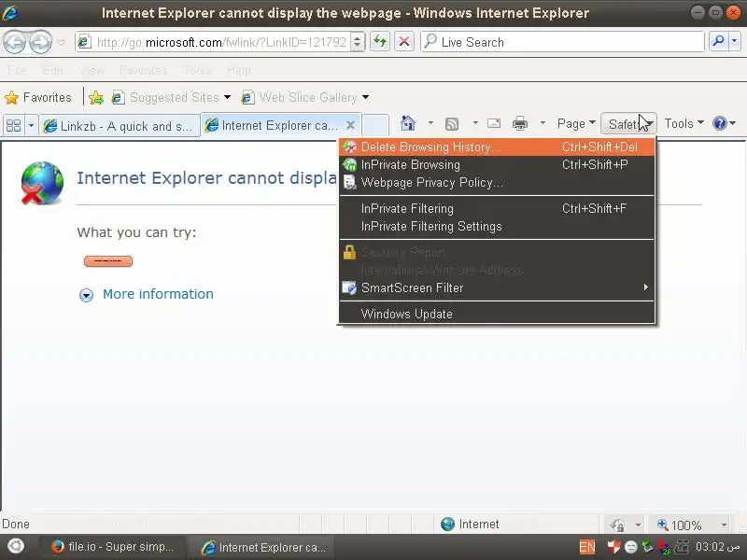Open InPrivate Filtering Settings
This screenshot has height=560, width=747.
click(497, 226)
